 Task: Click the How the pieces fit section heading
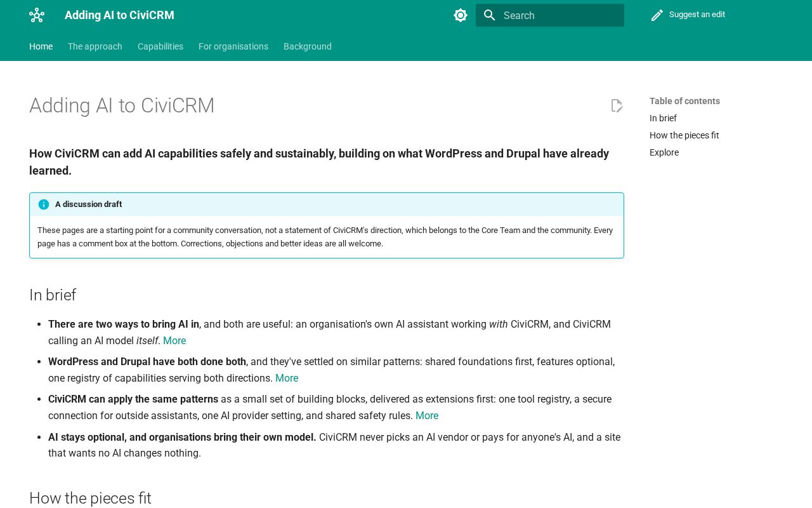tap(90, 498)
